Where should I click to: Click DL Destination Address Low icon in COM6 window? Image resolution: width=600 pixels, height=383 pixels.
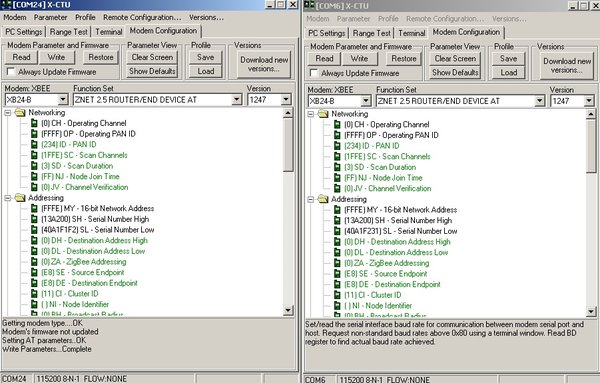tap(338, 253)
